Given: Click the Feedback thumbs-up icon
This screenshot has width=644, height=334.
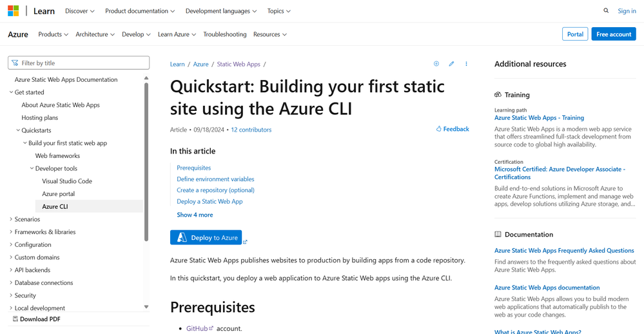Looking at the screenshot, I should tap(439, 129).
